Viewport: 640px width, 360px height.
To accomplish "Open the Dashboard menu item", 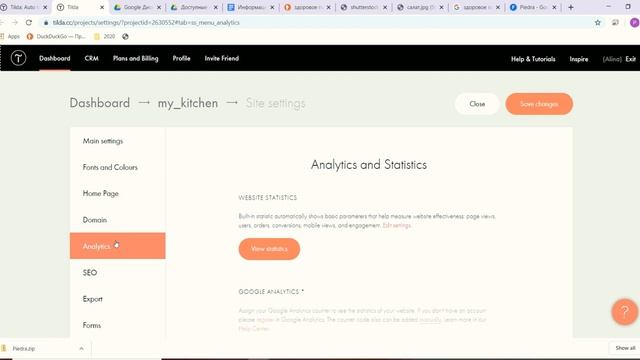I will (x=55, y=58).
